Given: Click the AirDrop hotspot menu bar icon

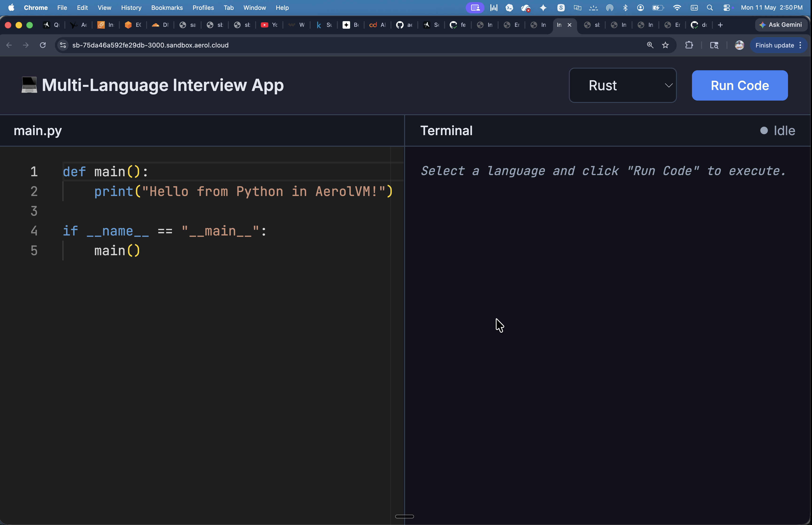Looking at the screenshot, I should click(x=610, y=8).
